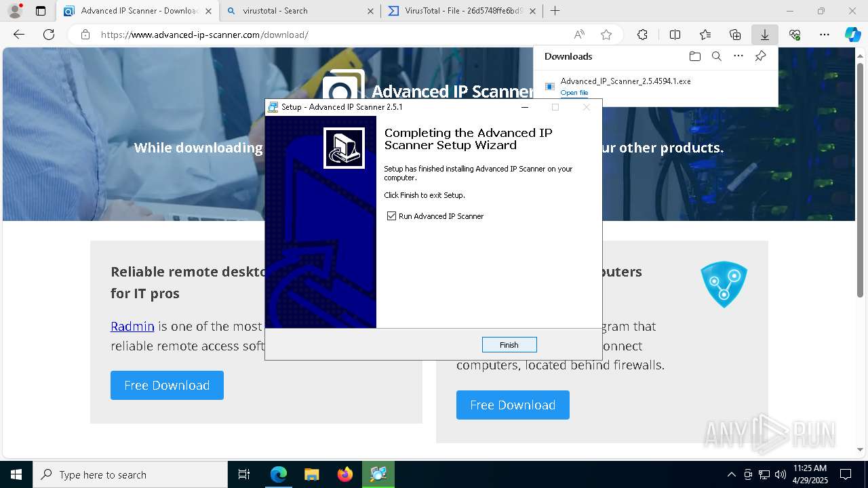Click the Finish button in Setup wizard
868x488 pixels.
509,345
